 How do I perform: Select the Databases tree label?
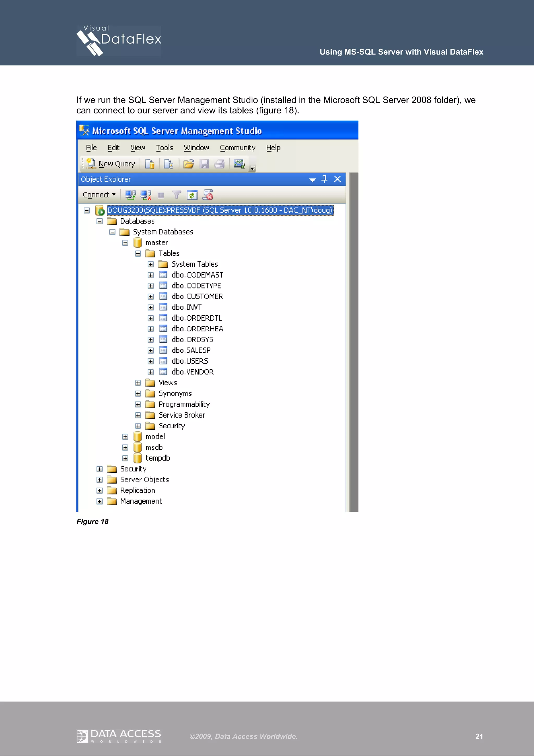pos(137,221)
